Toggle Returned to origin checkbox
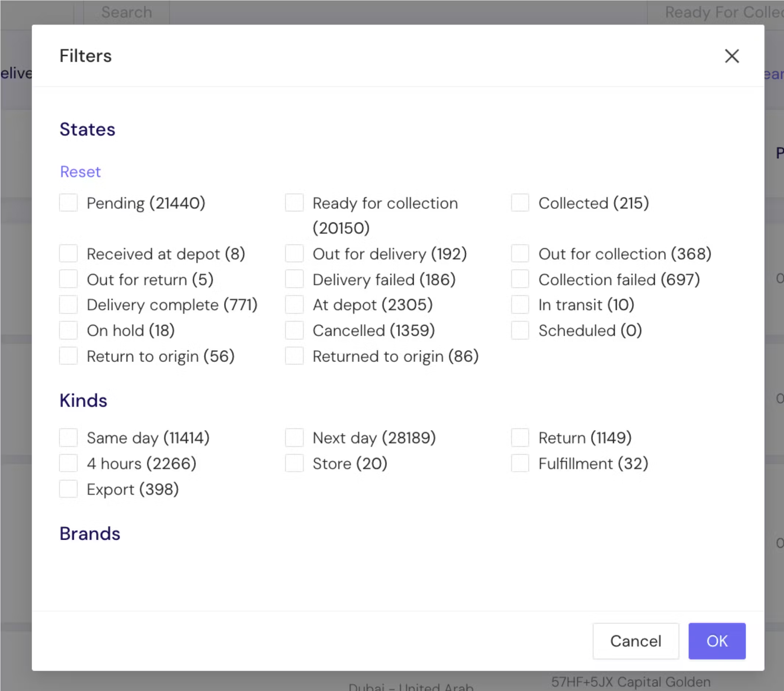Image resolution: width=784 pixels, height=691 pixels. pos(294,356)
